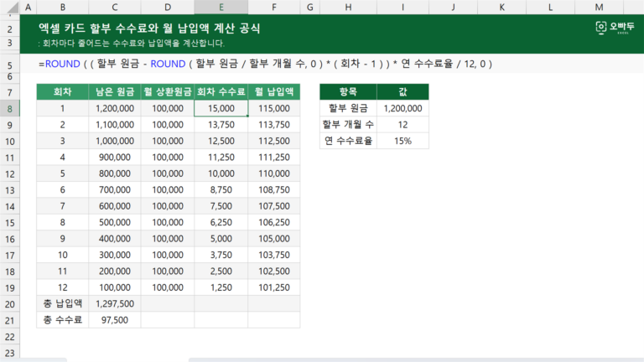Click the 회차 수수료 header cell
The width and height of the screenshot is (644, 362).
point(221,92)
